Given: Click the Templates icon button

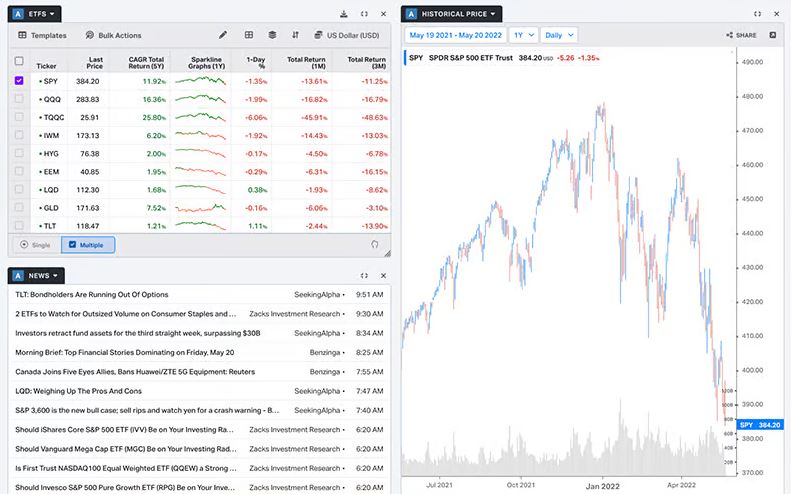Looking at the screenshot, I should click(x=42, y=35).
